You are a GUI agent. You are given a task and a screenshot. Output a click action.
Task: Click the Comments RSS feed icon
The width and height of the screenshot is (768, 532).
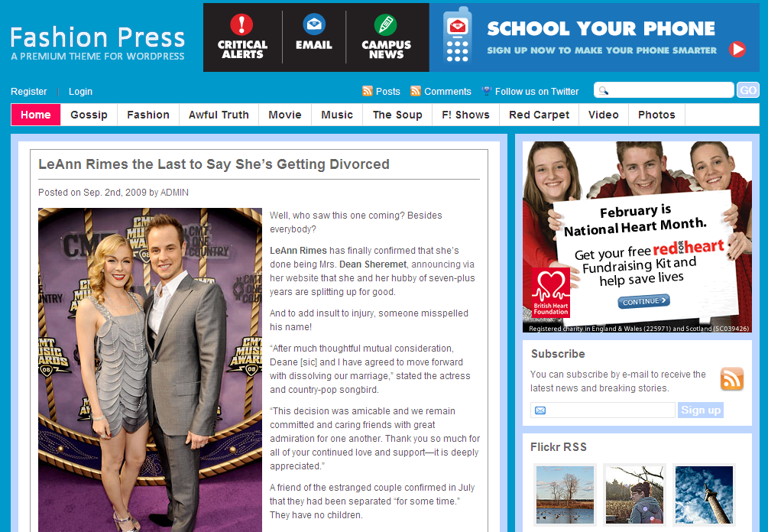[416, 91]
